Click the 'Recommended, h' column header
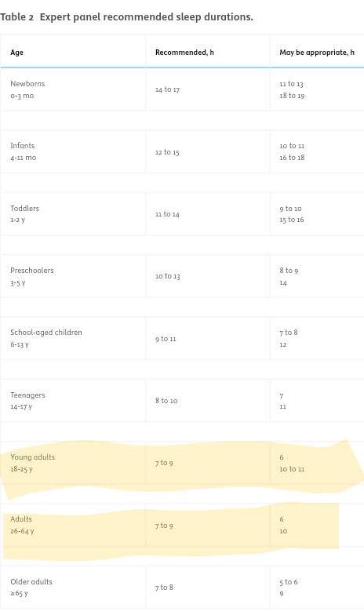The width and height of the screenshot is (364, 615). (185, 53)
